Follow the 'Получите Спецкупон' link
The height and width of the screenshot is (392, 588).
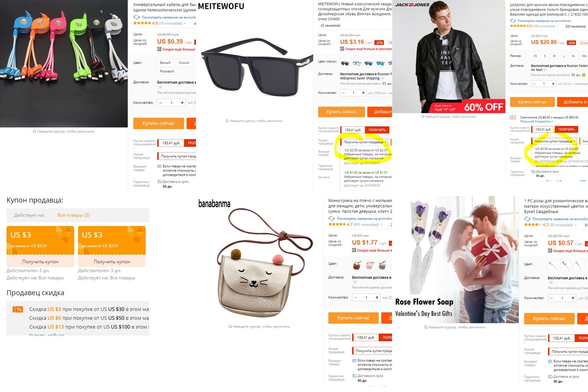coord(537,121)
